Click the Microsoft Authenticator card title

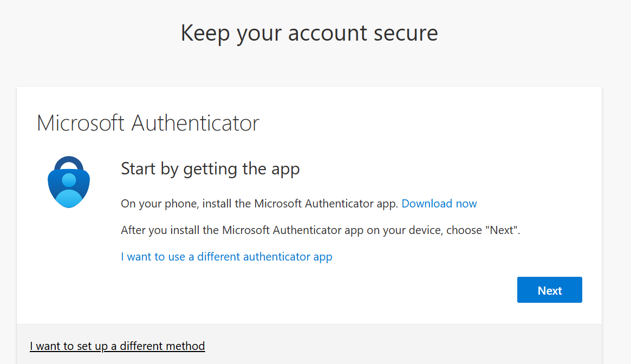148,123
